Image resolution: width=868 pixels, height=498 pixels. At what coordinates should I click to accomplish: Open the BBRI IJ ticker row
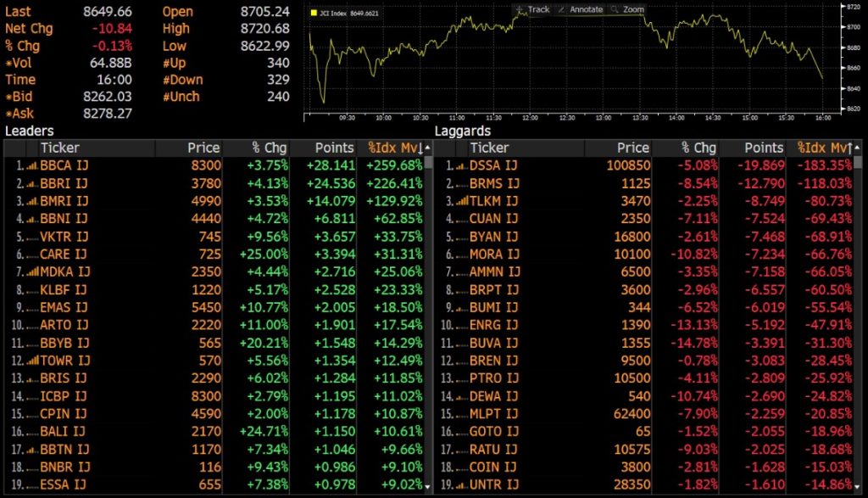(x=64, y=183)
